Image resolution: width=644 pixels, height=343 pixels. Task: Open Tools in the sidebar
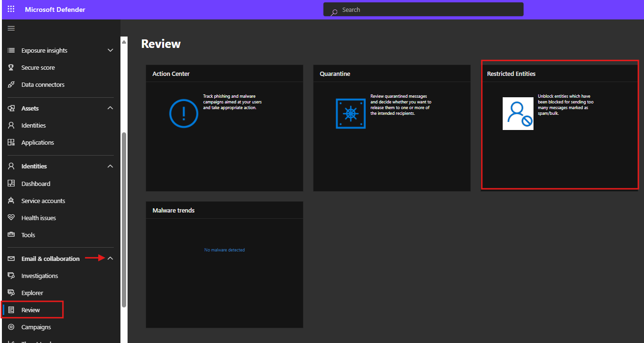click(x=28, y=235)
